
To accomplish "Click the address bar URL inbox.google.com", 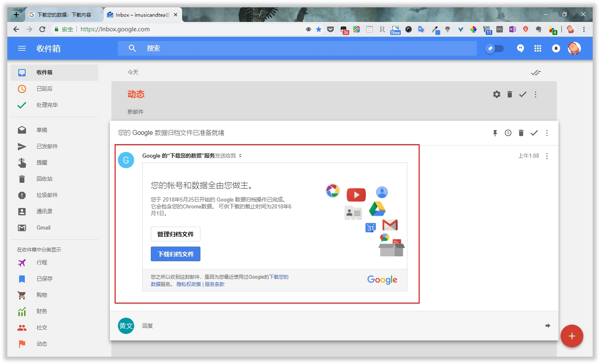I will (x=115, y=29).
